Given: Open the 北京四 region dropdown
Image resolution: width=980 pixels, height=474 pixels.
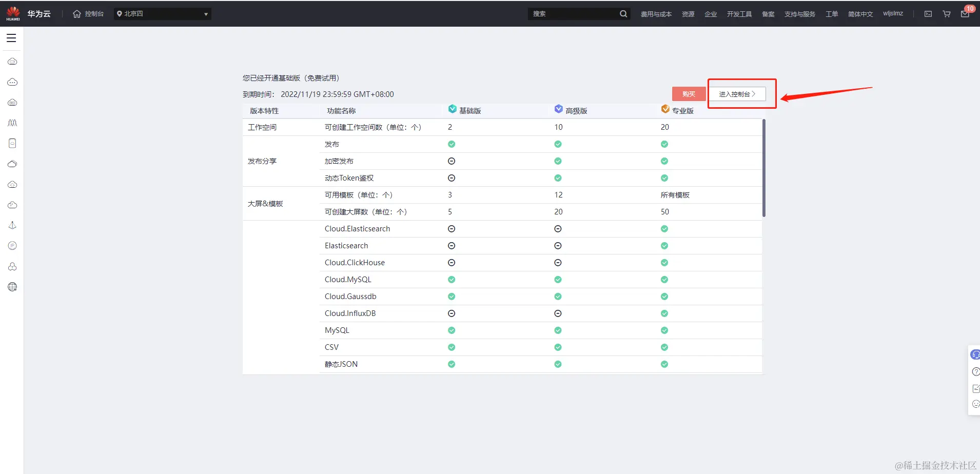Looking at the screenshot, I should click(x=163, y=14).
